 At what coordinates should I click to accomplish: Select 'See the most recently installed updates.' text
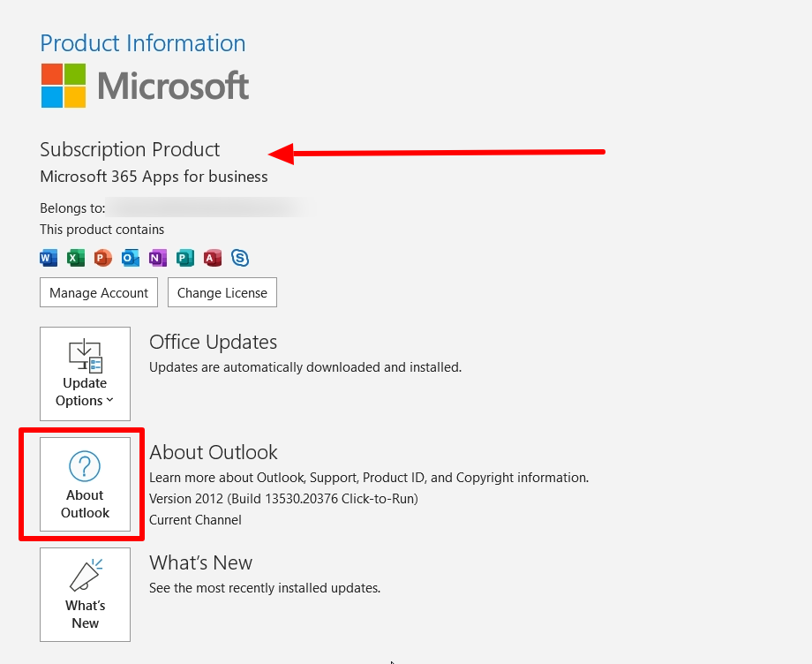(265, 588)
